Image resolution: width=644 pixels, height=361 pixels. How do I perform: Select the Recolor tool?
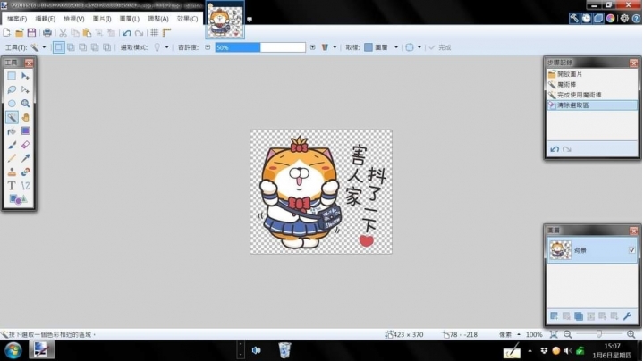pos(25,172)
